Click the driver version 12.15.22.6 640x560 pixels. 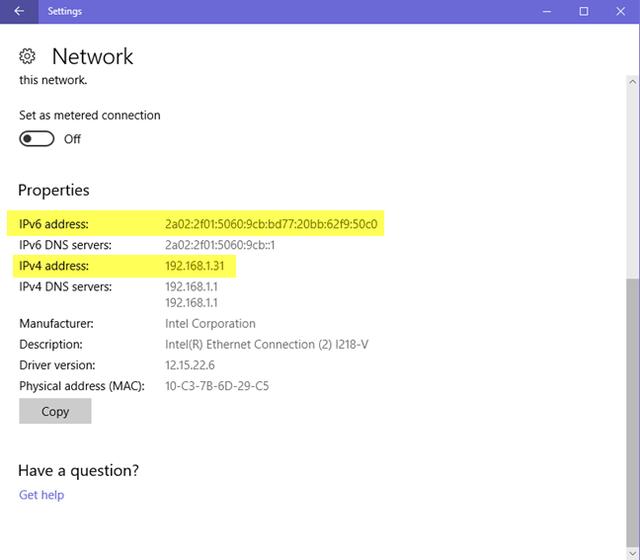(x=192, y=365)
